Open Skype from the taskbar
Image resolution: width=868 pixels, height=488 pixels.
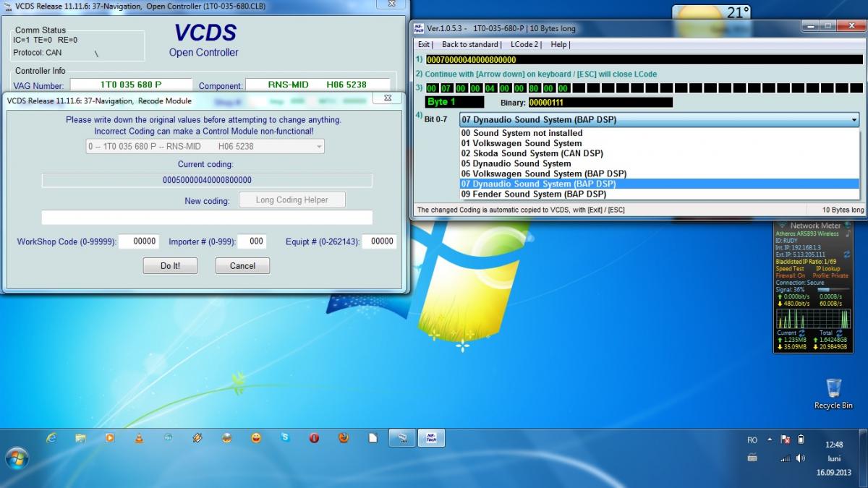coord(286,437)
